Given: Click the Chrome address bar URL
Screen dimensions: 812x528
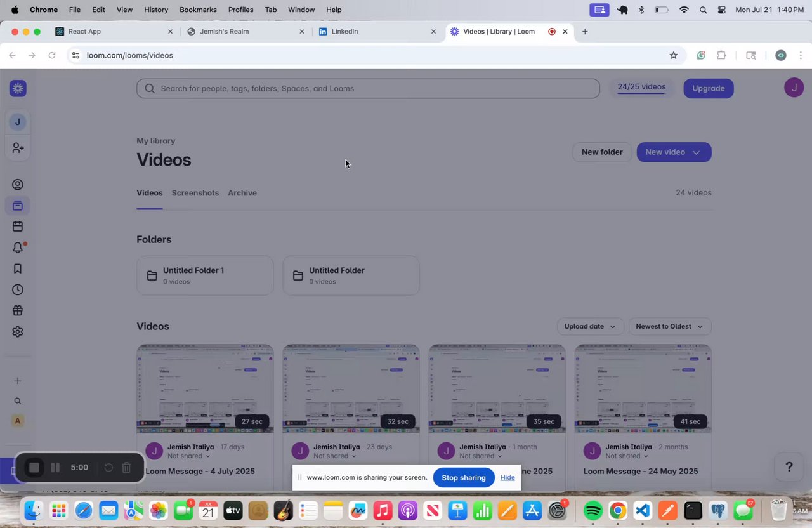Looking at the screenshot, I should (x=130, y=55).
